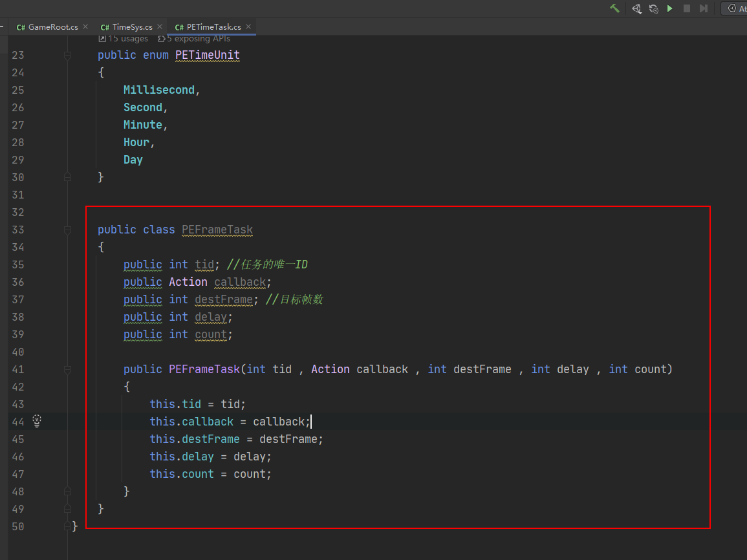747x560 pixels.
Task: Collapse the PEFrameTask class fold at line 33
Action: pyautogui.click(x=68, y=230)
